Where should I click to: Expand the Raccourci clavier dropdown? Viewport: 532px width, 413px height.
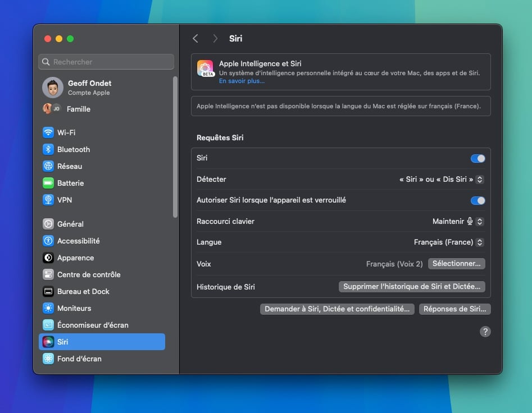click(x=458, y=222)
